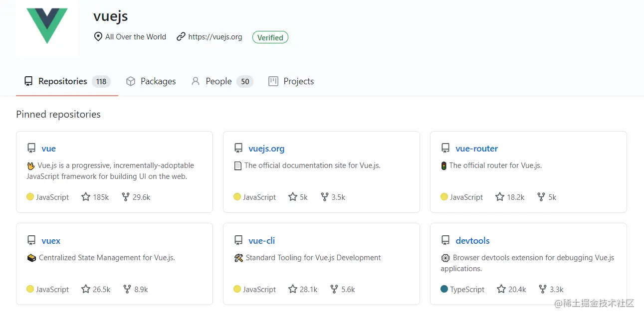Screen dimensions: 644x318
Task: Click the Packages cube icon
Action: [x=131, y=81]
